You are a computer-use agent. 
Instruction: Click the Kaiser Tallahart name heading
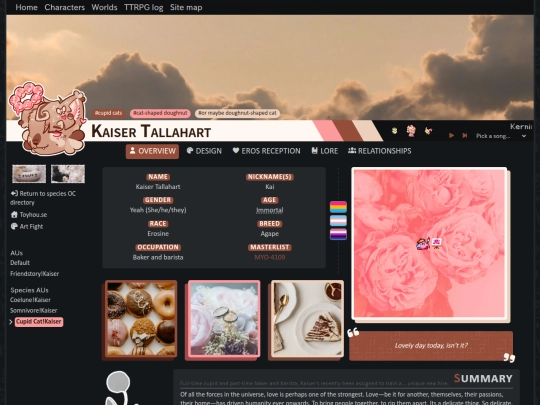(151, 131)
